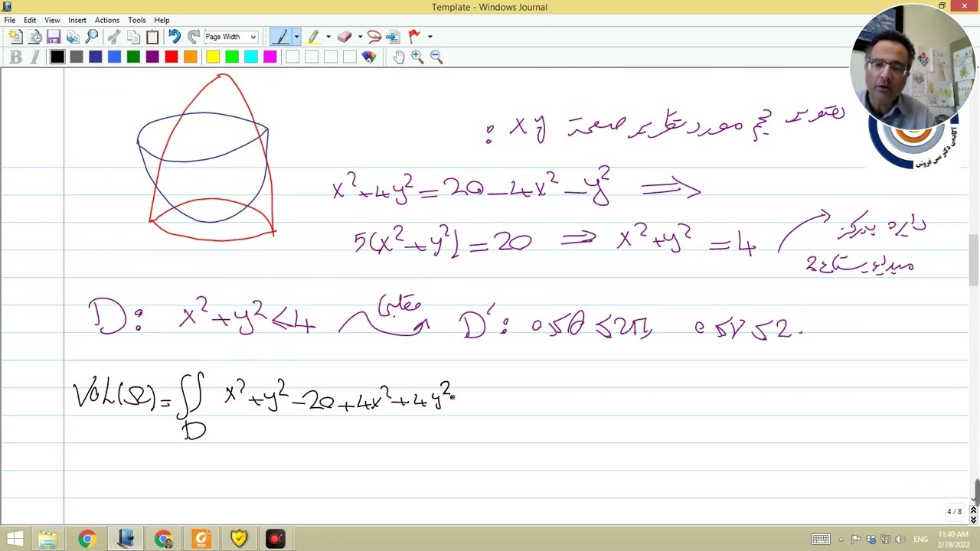Open the Windows Start button
Screen dimensions: 980x551
coord(15,540)
